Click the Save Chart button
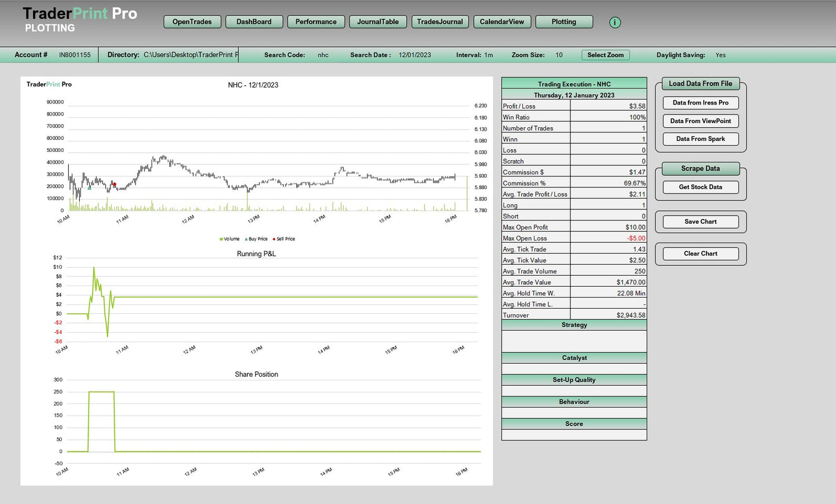 (701, 222)
